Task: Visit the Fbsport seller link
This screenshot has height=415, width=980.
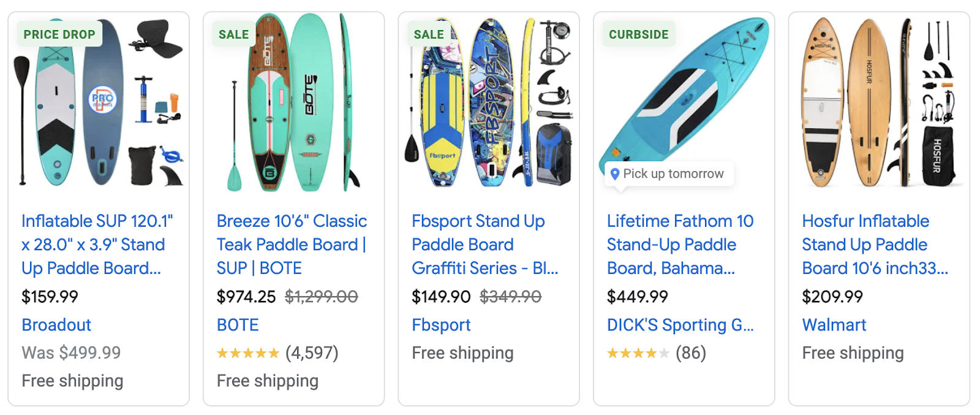Action: click(441, 325)
